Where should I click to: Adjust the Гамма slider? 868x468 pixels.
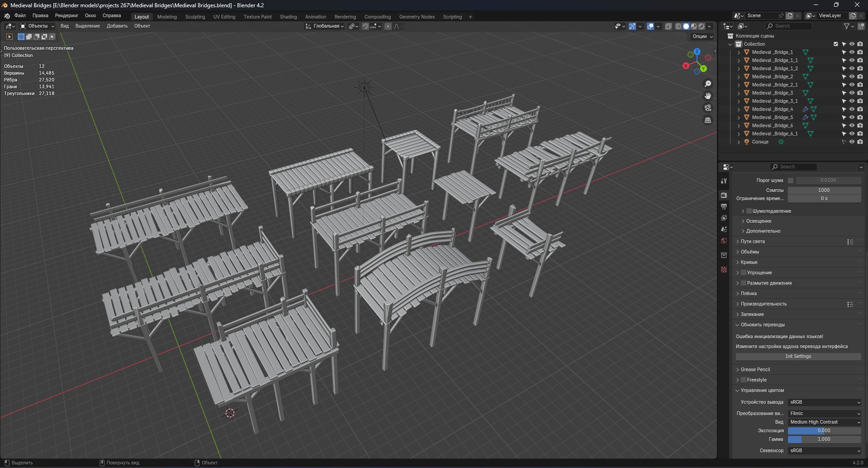(x=824, y=439)
